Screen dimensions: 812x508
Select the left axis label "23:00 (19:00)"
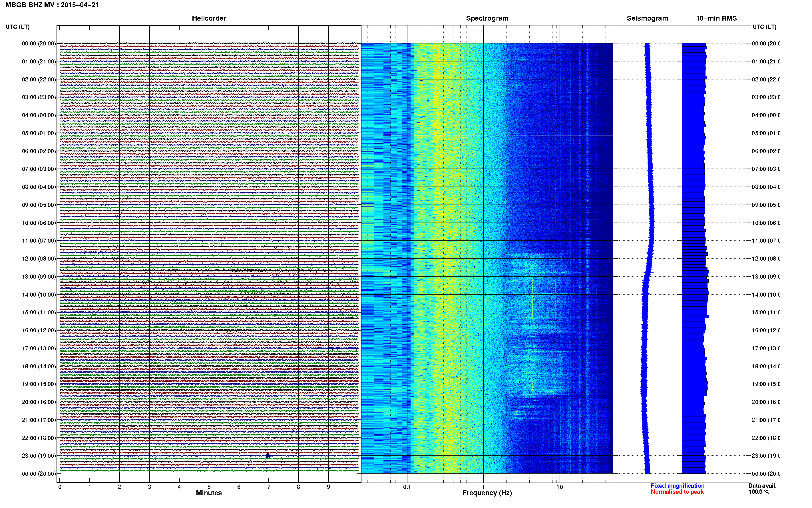tap(39, 456)
